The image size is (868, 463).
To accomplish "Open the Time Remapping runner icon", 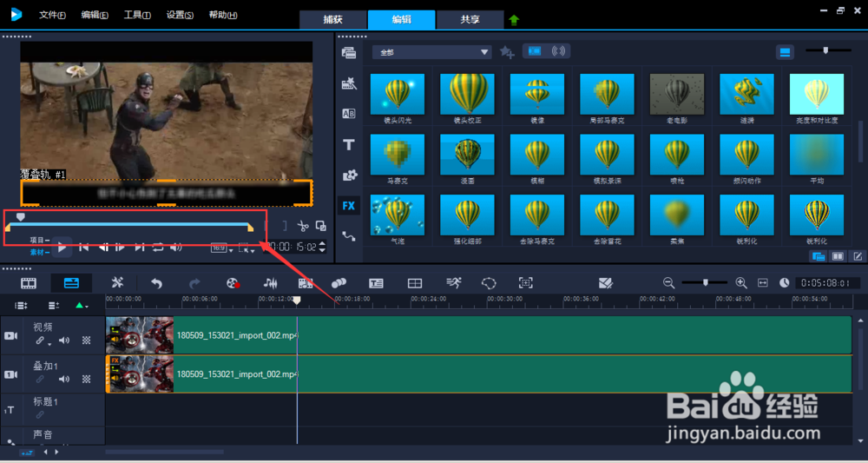I will (454, 283).
